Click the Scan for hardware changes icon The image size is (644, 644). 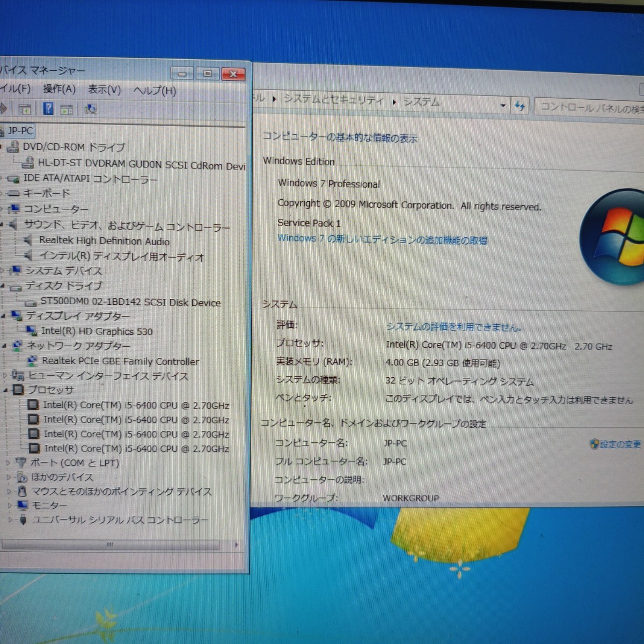click(91, 109)
